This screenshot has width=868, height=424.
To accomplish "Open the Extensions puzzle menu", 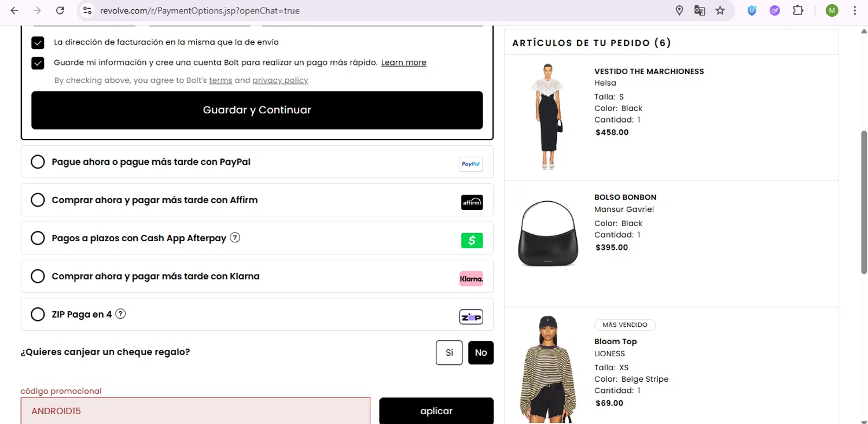I will pyautogui.click(x=798, y=10).
